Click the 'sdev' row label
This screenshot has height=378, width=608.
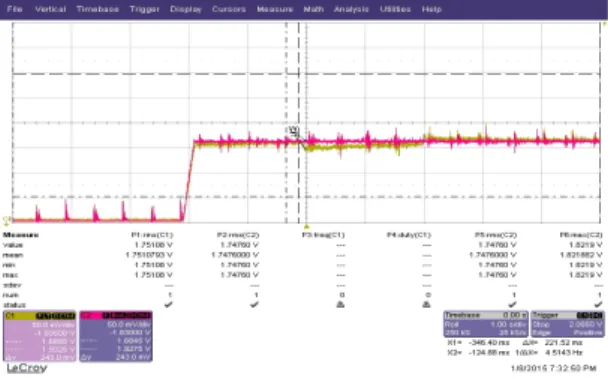[x=12, y=285]
